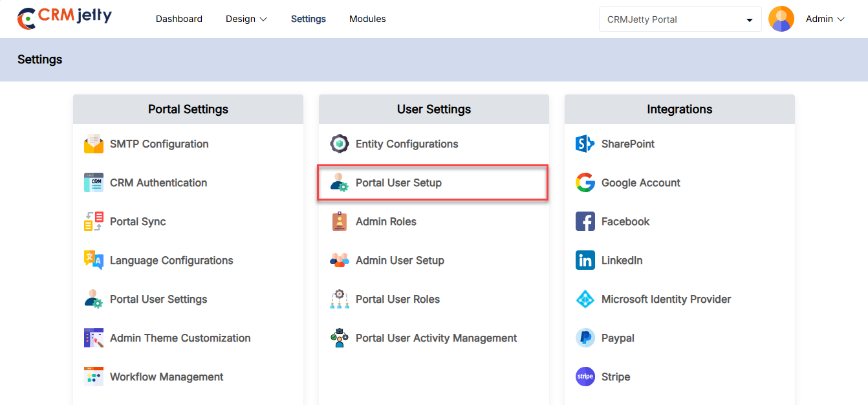
Task: Click the Entity Configurations gear icon
Action: tap(340, 144)
